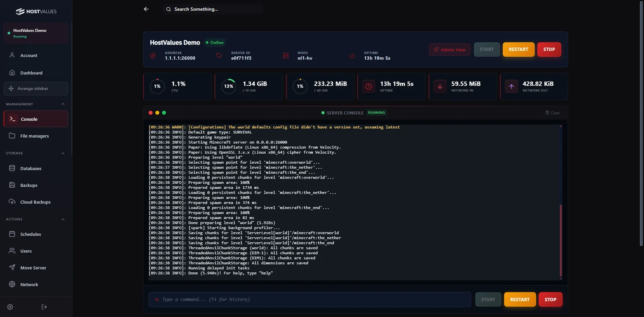Select the HostValues Demo server card
This screenshot has height=317, width=644.
[x=35, y=33]
